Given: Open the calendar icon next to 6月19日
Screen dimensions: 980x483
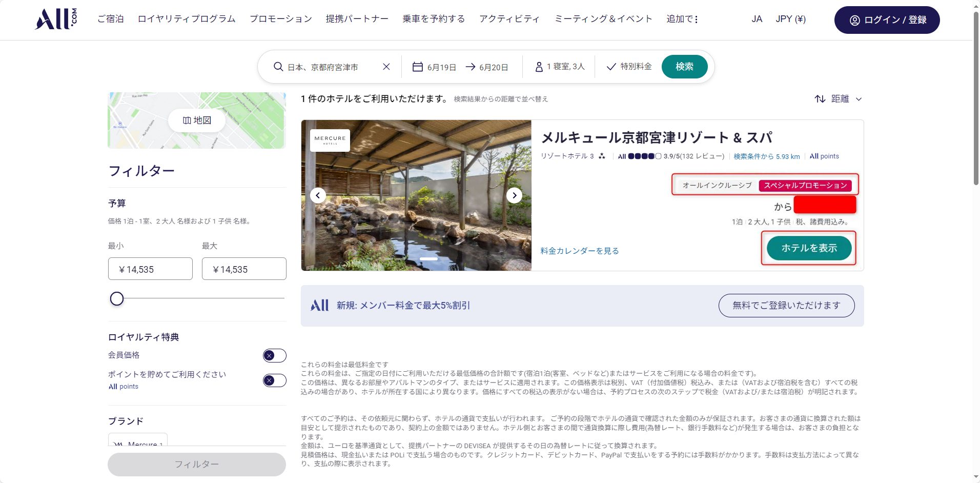Looking at the screenshot, I should (418, 67).
